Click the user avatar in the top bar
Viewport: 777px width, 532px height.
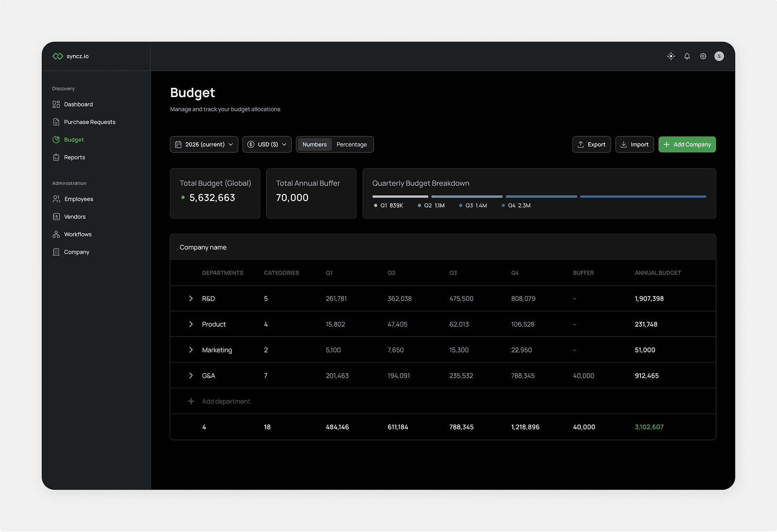[719, 56]
